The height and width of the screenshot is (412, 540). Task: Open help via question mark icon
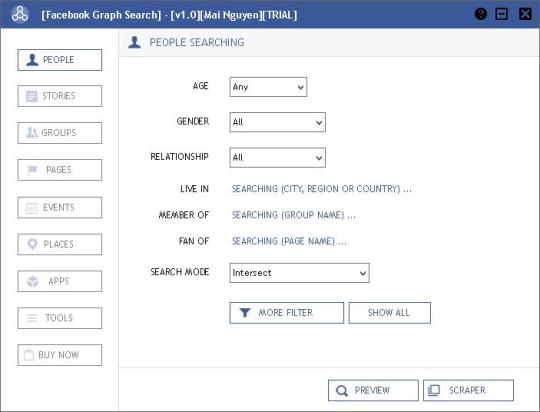480,14
